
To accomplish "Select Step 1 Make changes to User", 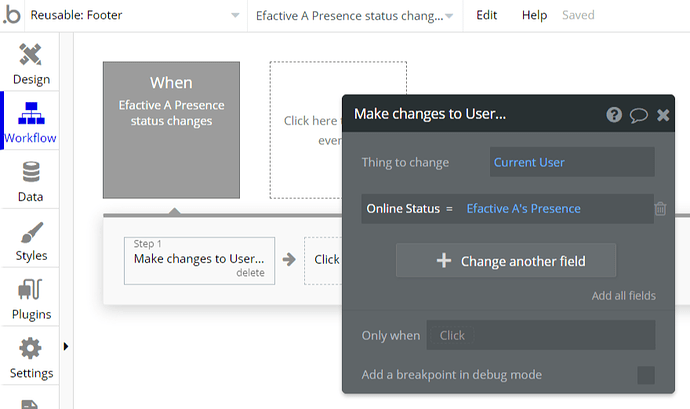I will click(x=199, y=261).
